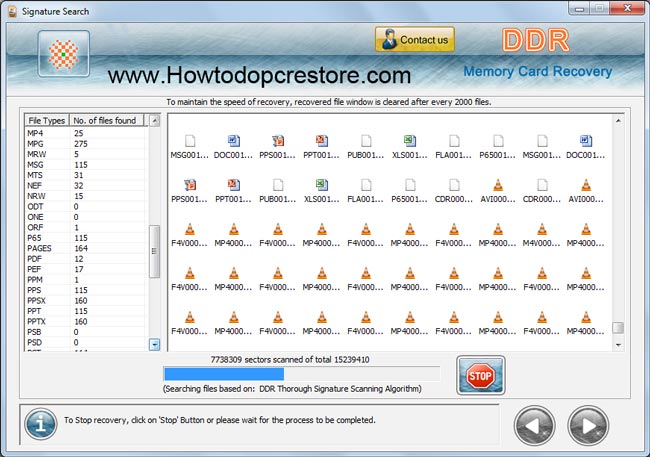The image size is (650, 457).
Task: Select the ODT file type row
Action: [85, 207]
